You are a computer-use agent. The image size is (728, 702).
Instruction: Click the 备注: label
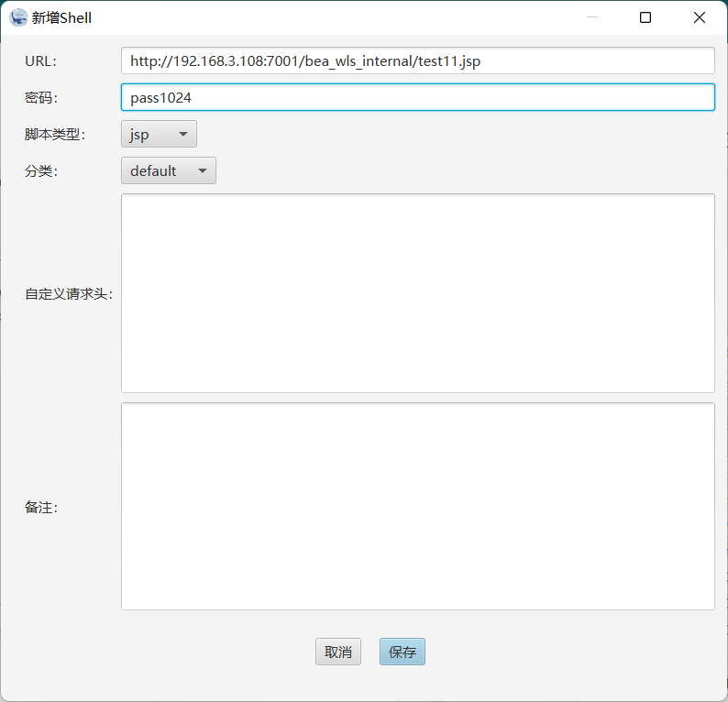click(41, 507)
